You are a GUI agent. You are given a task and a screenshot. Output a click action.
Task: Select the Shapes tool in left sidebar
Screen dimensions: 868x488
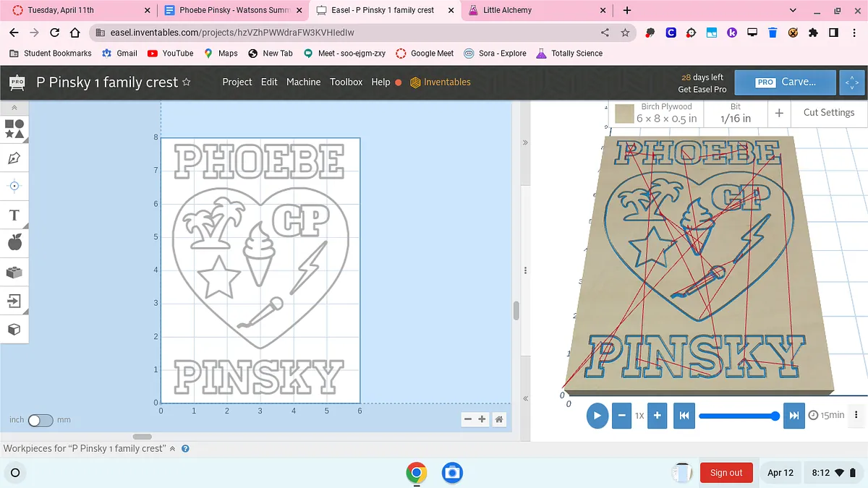coord(14,129)
